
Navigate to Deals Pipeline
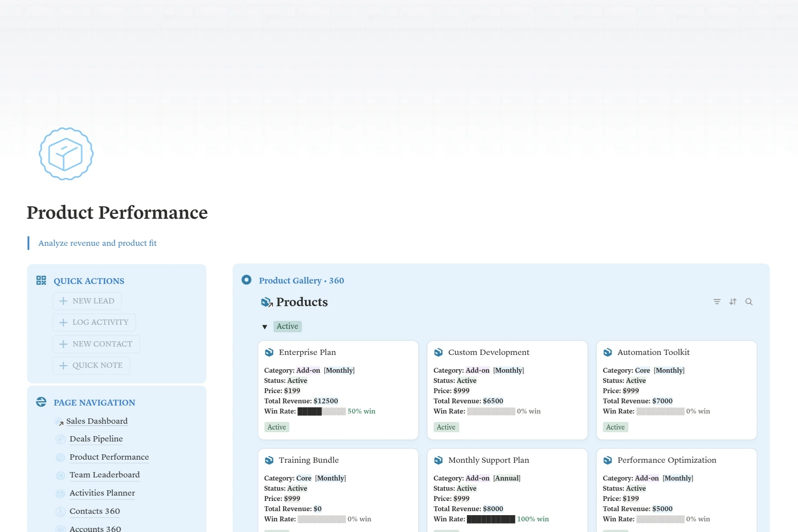[96, 439]
